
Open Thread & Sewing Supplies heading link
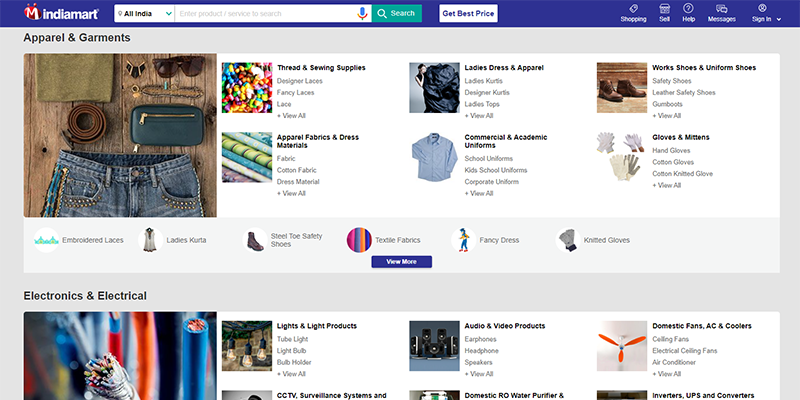point(321,68)
